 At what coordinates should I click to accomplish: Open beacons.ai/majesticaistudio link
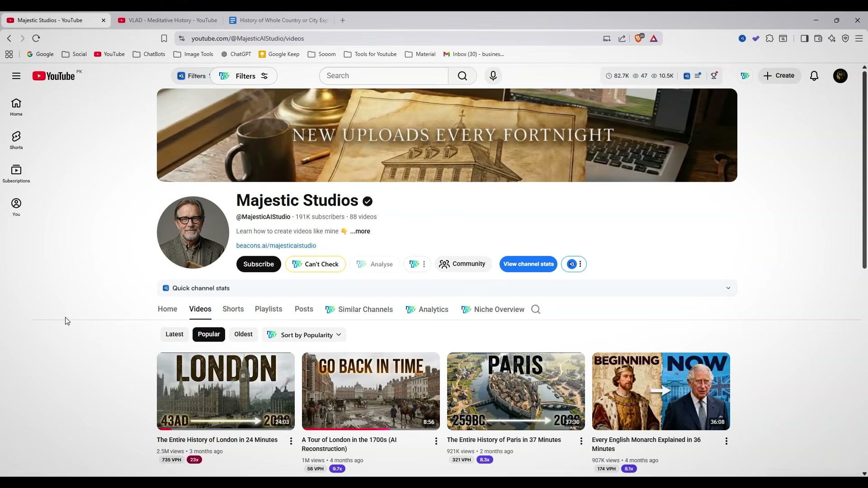coord(276,246)
